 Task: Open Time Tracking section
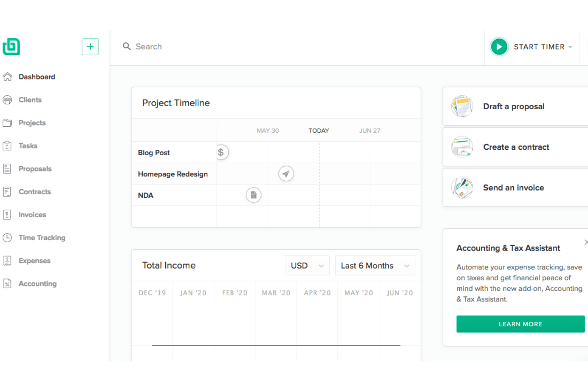click(42, 238)
